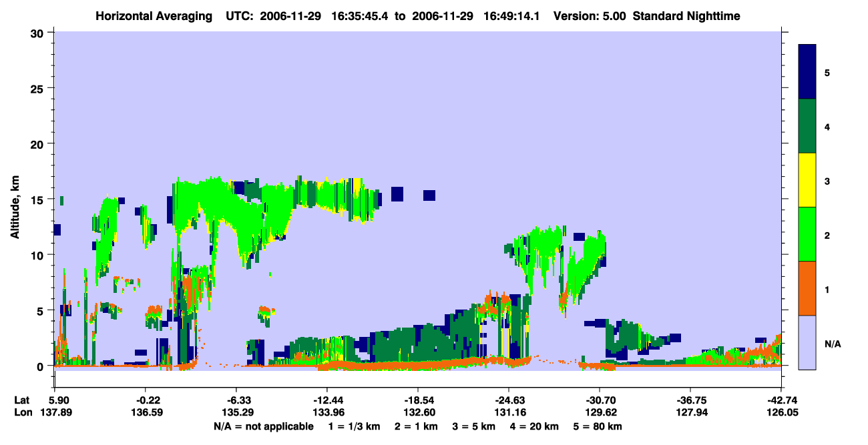Click latitude value -0.22

coord(145,400)
